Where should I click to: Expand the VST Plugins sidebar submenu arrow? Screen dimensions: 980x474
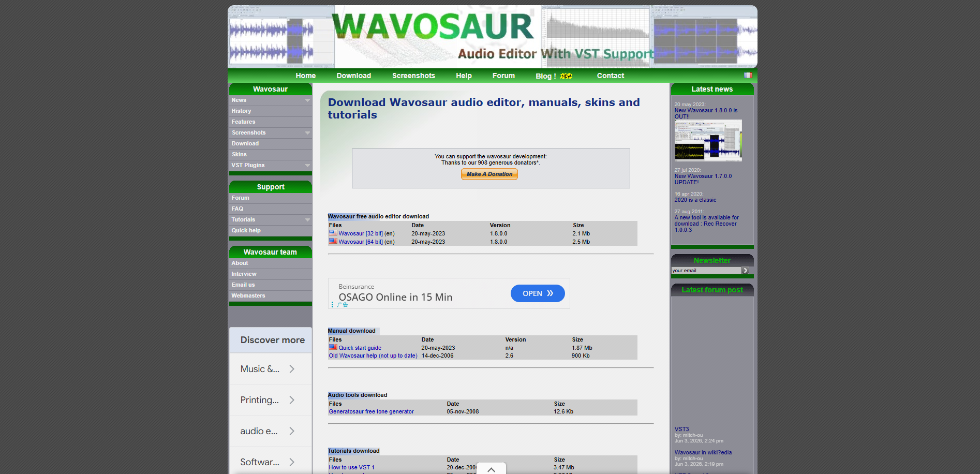tap(307, 166)
